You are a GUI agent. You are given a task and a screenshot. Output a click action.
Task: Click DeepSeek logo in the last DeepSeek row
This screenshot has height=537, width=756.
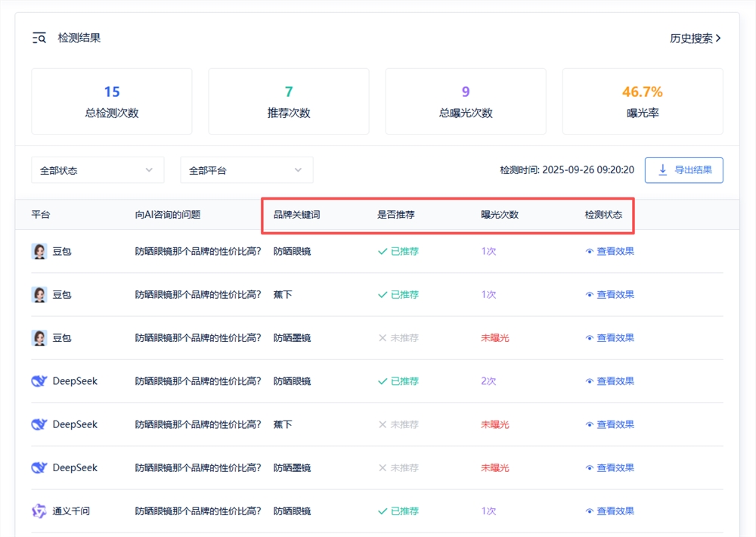pos(39,467)
